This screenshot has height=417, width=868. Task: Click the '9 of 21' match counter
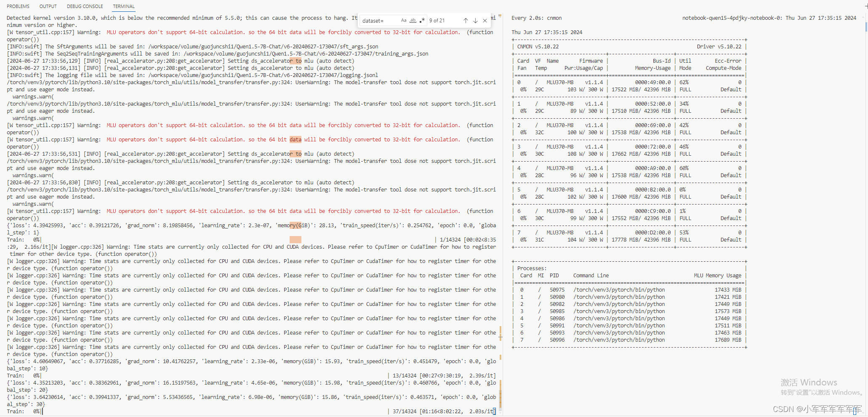[437, 21]
